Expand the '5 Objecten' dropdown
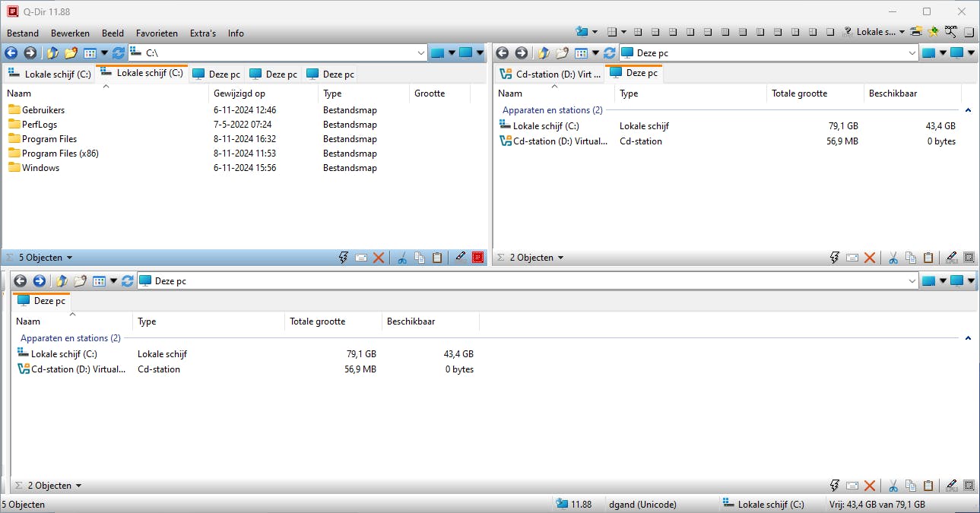980x513 pixels. click(x=69, y=258)
